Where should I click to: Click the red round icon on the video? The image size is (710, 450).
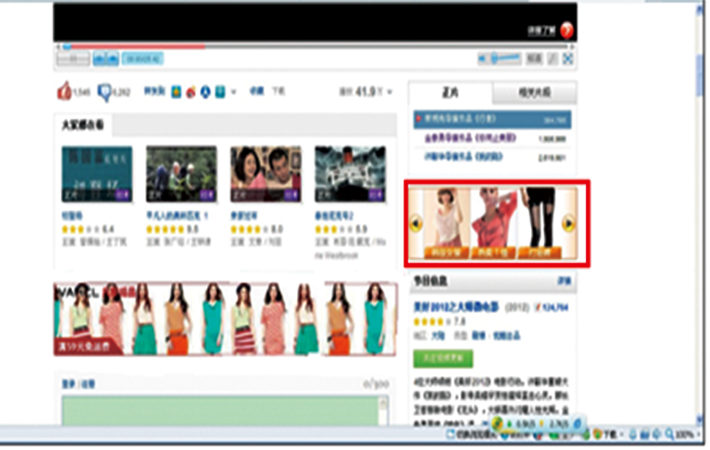click(x=566, y=31)
